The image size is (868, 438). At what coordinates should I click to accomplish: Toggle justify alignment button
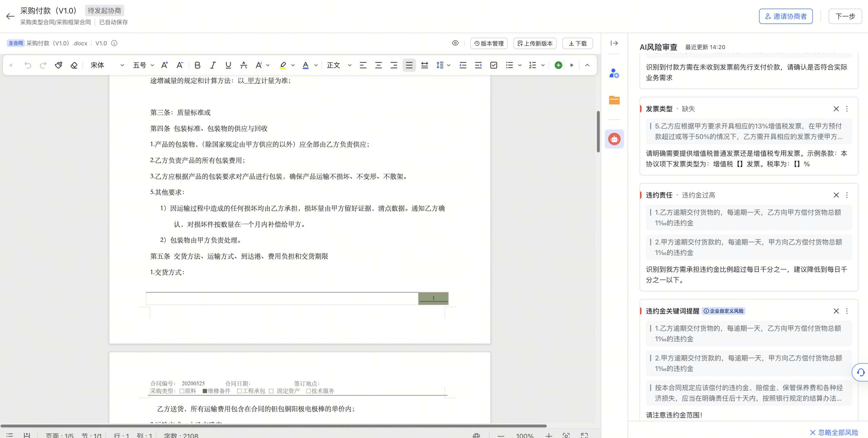409,65
